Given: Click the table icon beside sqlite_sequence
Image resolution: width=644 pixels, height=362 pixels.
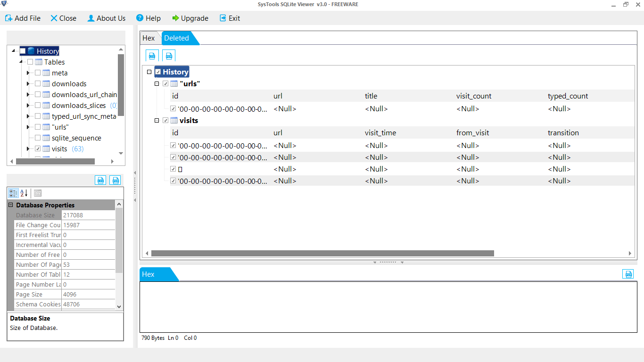Looking at the screenshot, I should pyautogui.click(x=46, y=138).
